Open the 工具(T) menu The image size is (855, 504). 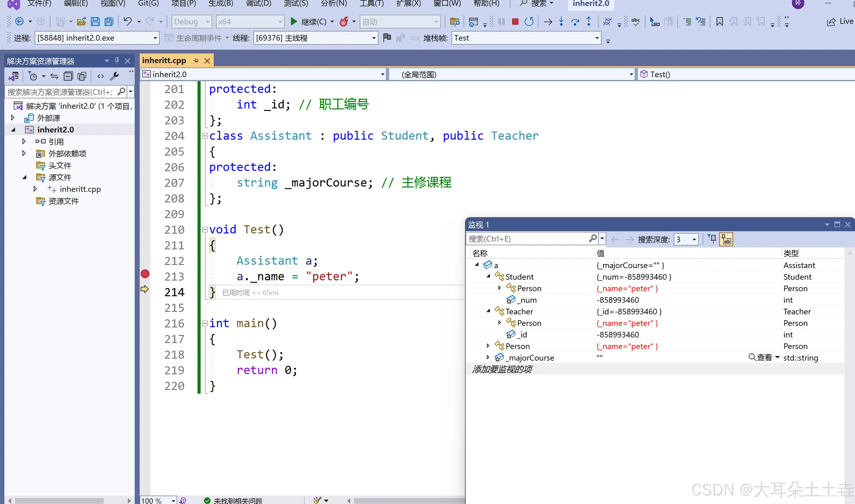pyautogui.click(x=372, y=3)
